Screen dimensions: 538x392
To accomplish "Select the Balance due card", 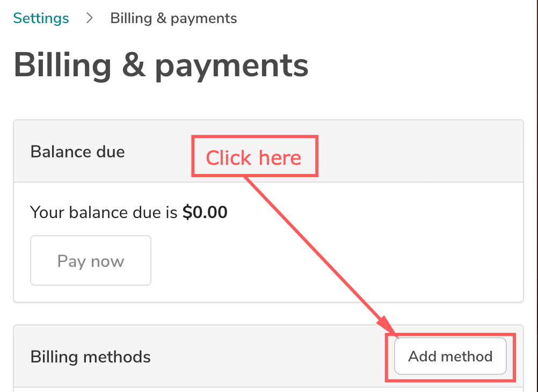I will [x=268, y=209].
